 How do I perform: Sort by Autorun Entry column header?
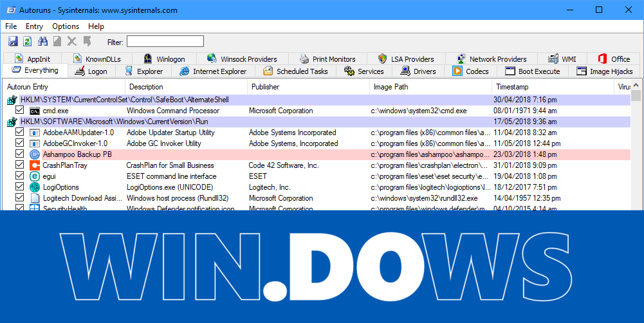(x=64, y=87)
